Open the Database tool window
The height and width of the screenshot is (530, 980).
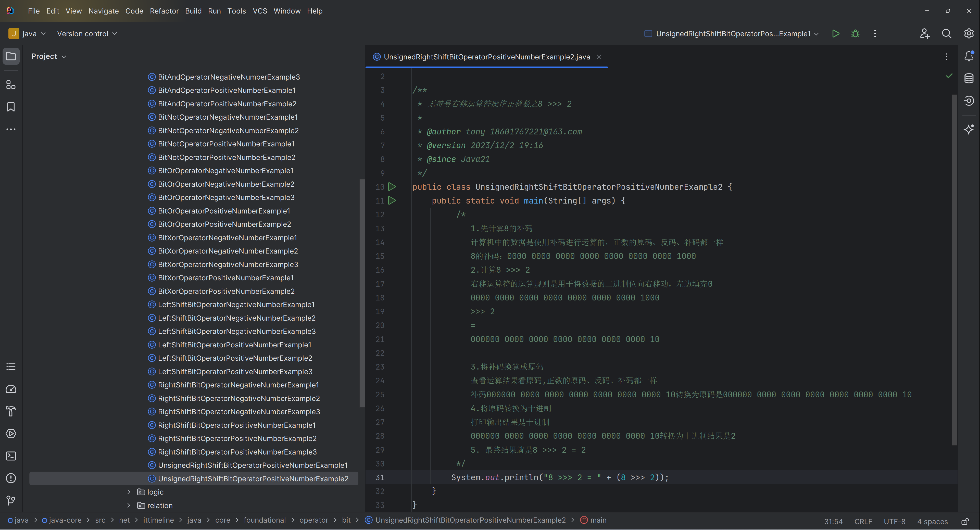pyautogui.click(x=969, y=78)
